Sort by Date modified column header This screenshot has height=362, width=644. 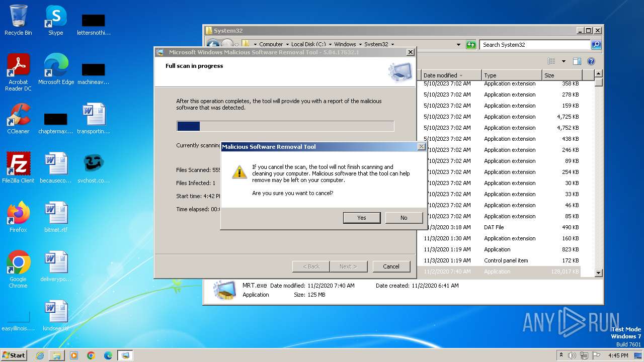point(451,75)
